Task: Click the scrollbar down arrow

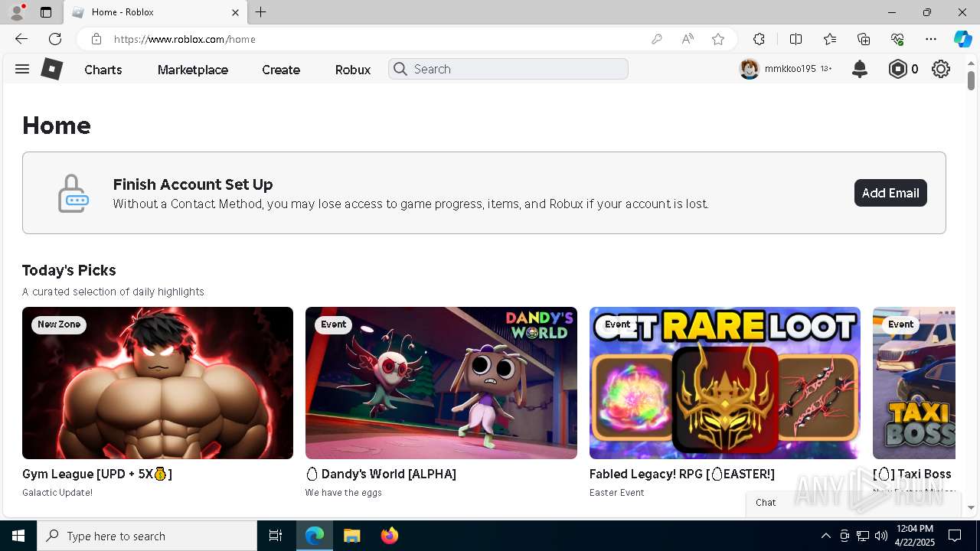Action: [x=971, y=507]
